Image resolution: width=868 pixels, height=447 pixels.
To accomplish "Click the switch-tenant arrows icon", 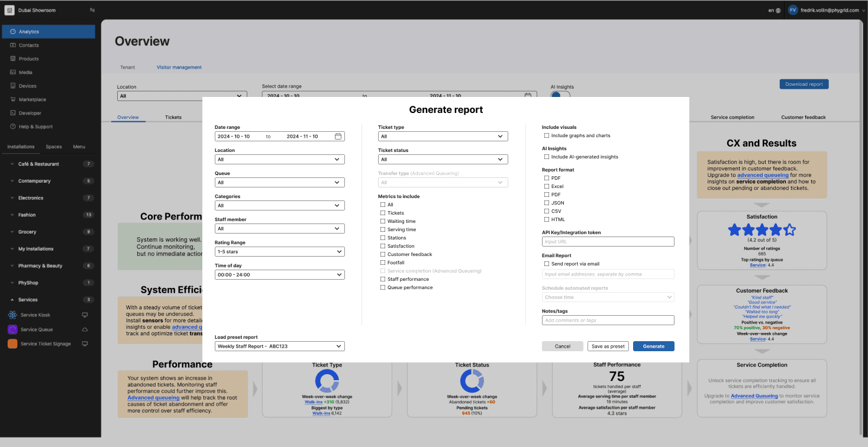I will (x=92, y=10).
